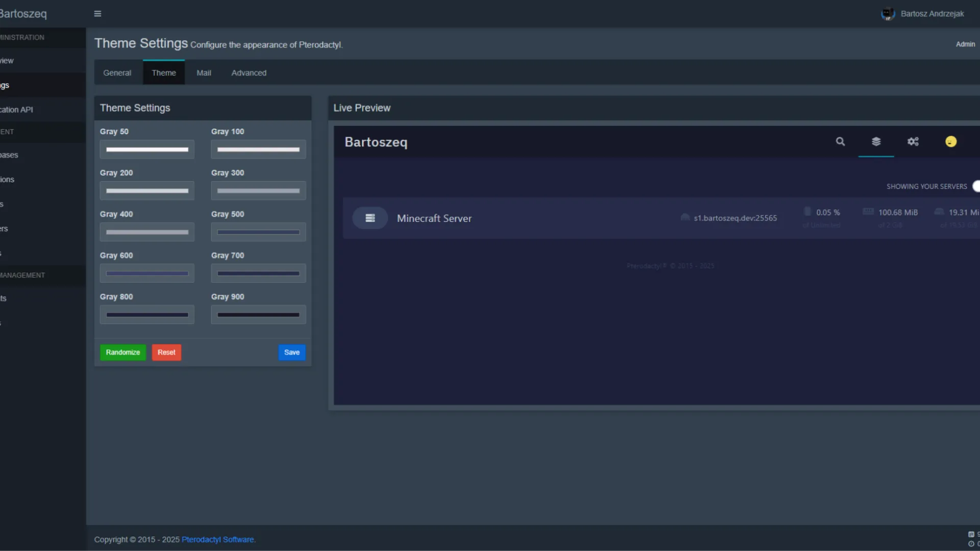
Task: Open the Gray 50 color picker
Action: (x=147, y=149)
